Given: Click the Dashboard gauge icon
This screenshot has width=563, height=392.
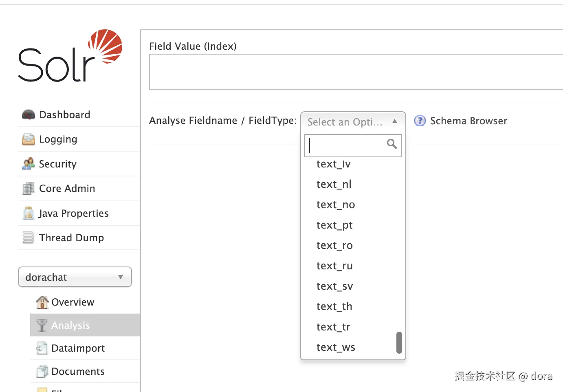Looking at the screenshot, I should pos(28,115).
